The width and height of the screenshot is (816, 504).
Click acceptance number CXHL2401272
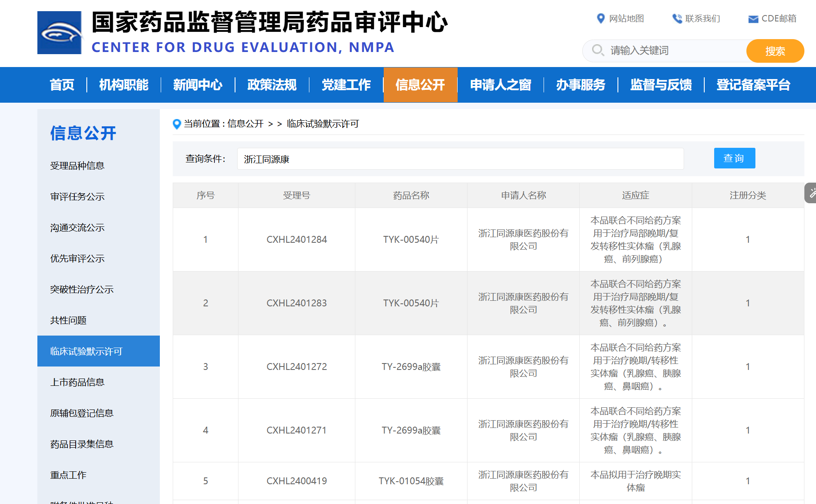point(296,367)
